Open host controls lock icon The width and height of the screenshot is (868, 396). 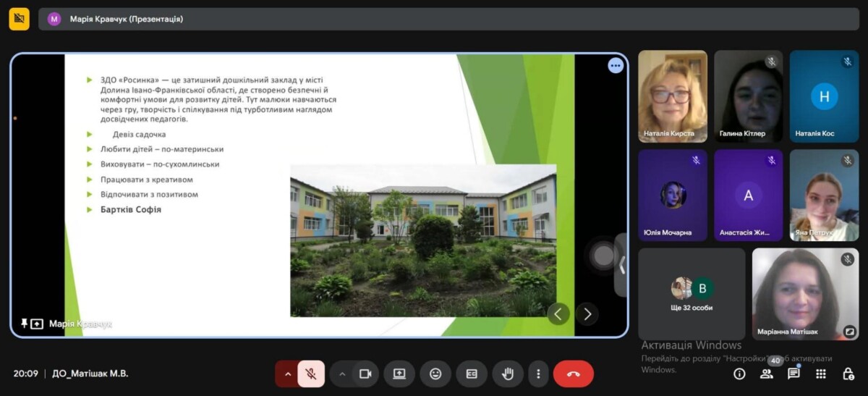[x=848, y=374]
